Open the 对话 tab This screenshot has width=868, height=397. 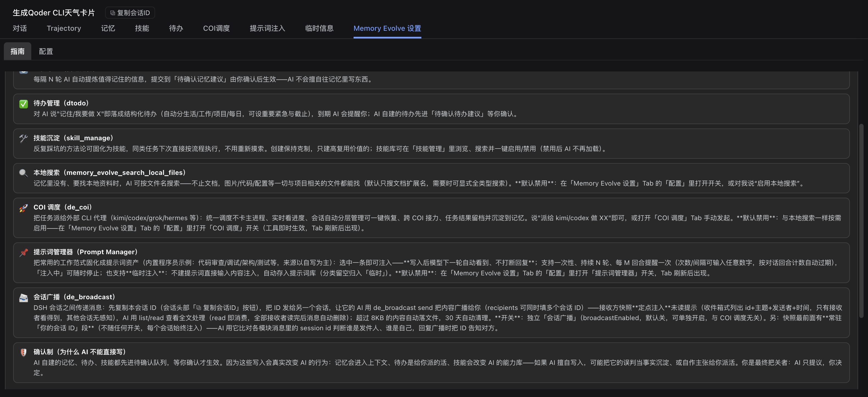tap(20, 28)
